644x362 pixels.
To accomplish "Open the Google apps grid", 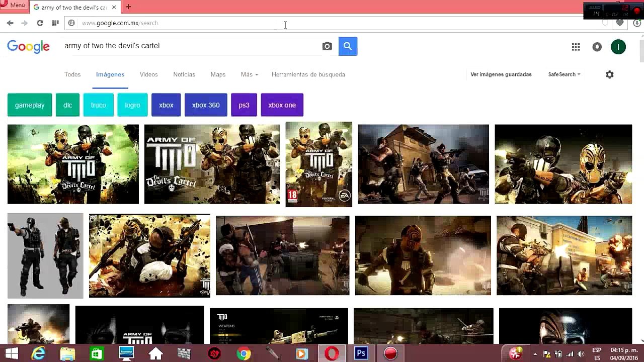I will click(x=576, y=47).
